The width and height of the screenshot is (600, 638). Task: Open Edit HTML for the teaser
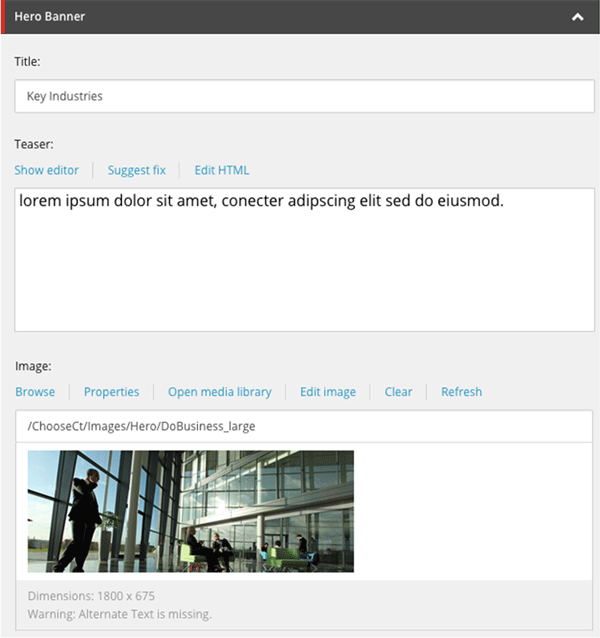pyautogui.click(x=221, y=170)
